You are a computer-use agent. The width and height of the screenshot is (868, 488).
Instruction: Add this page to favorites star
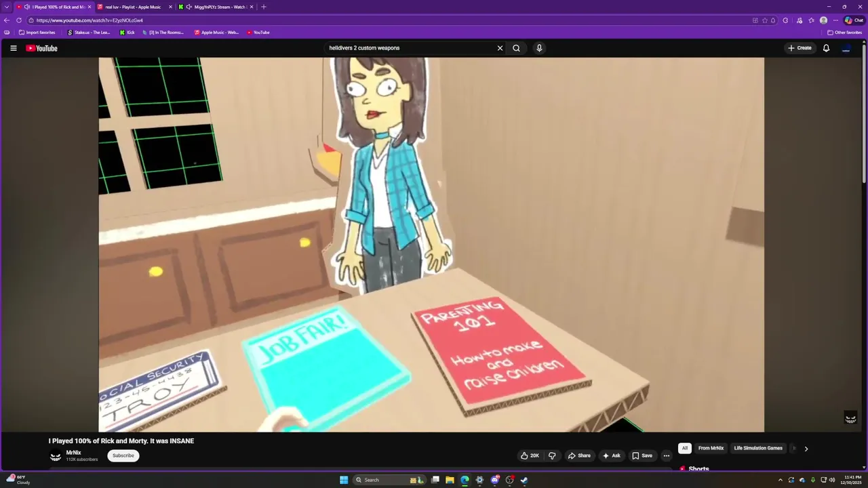765,20
